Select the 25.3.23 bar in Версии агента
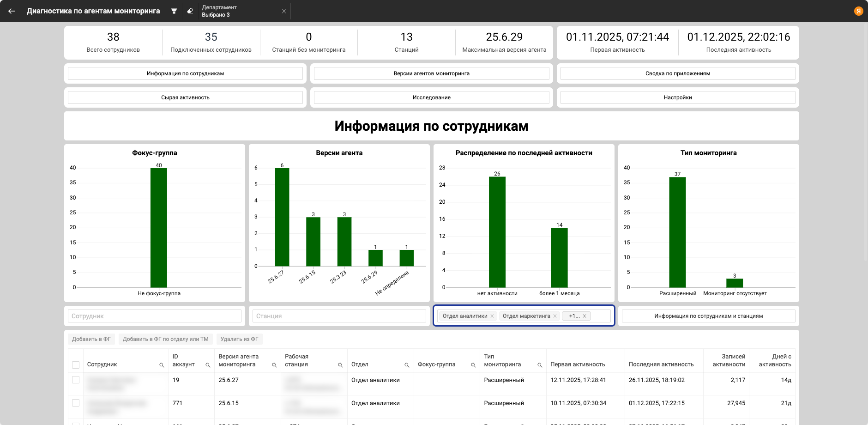Screen dimensions: 868x425 coord(344,242)
